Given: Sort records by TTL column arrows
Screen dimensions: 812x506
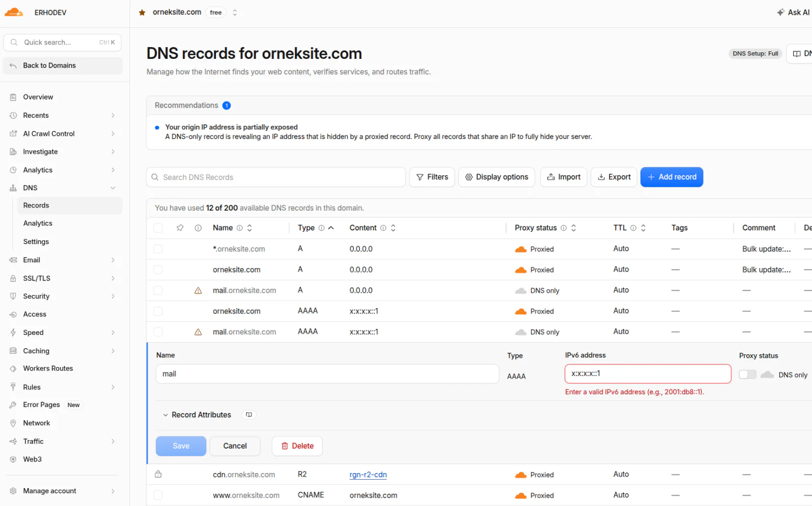Looking at the screenshot, I should pyautogui.click(x=644, y=228).
